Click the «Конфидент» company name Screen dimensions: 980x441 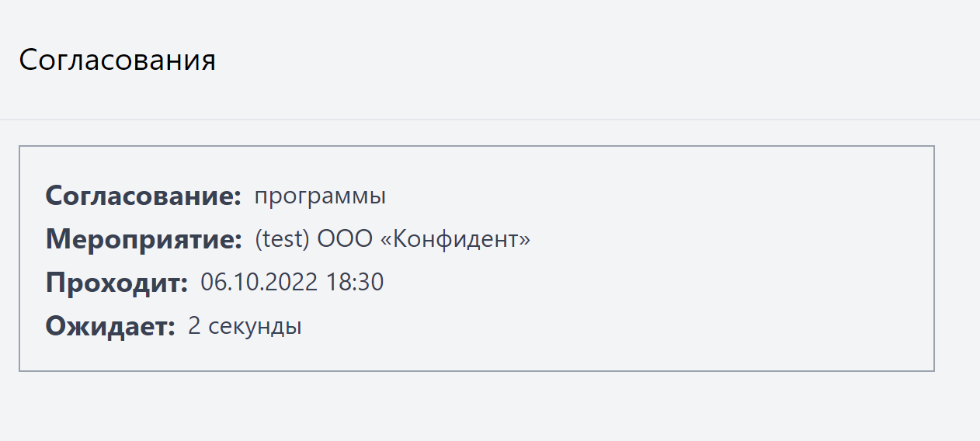coord(455,239)
